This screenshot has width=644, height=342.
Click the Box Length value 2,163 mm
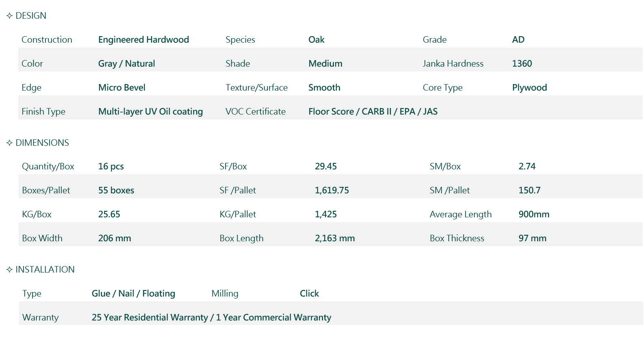click(334, 238)
